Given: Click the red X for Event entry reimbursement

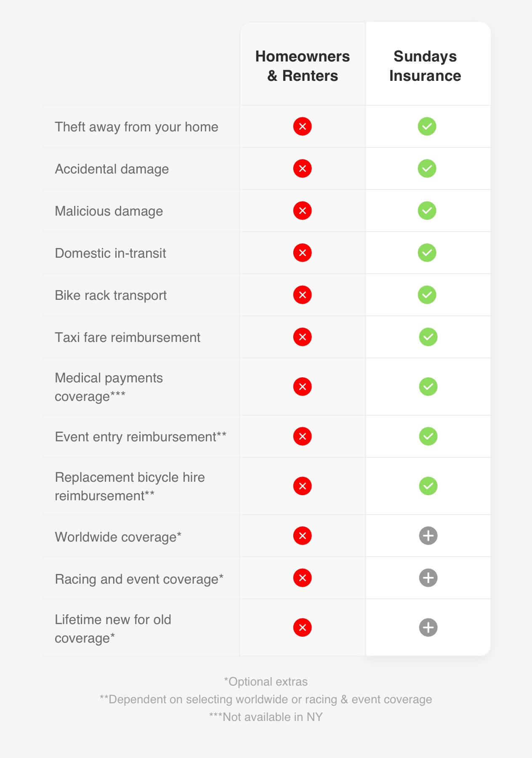Looking at the screenshot, I should tap(302, 436).
